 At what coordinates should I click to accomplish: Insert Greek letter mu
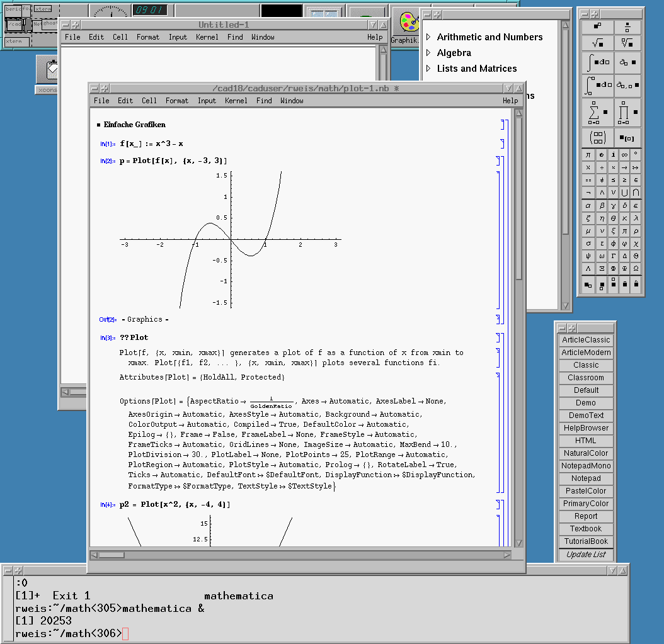click(x=588, y=231)
